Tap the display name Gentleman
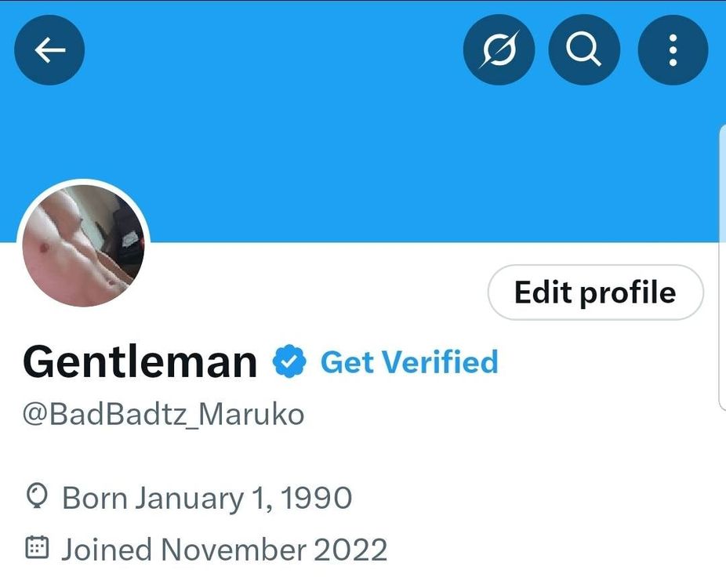The height and width of the screenshot is (588, 726). 140,361
